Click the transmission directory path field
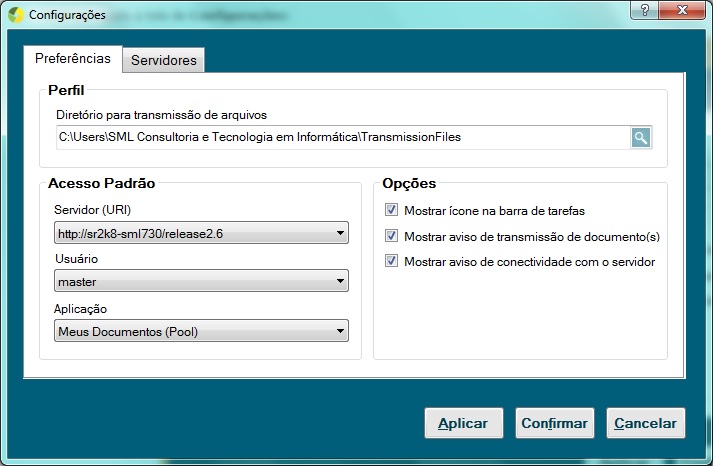 pyautogui.click(x=343, y=137)
